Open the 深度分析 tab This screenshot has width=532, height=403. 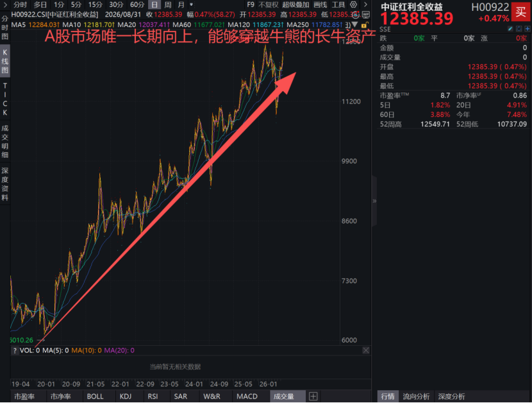pos(452,397)
